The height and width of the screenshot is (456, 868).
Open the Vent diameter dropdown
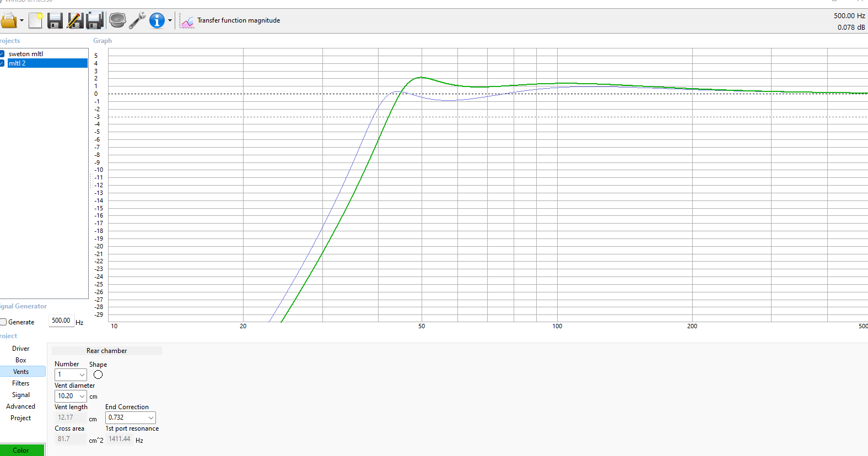[x=71, y=396]
